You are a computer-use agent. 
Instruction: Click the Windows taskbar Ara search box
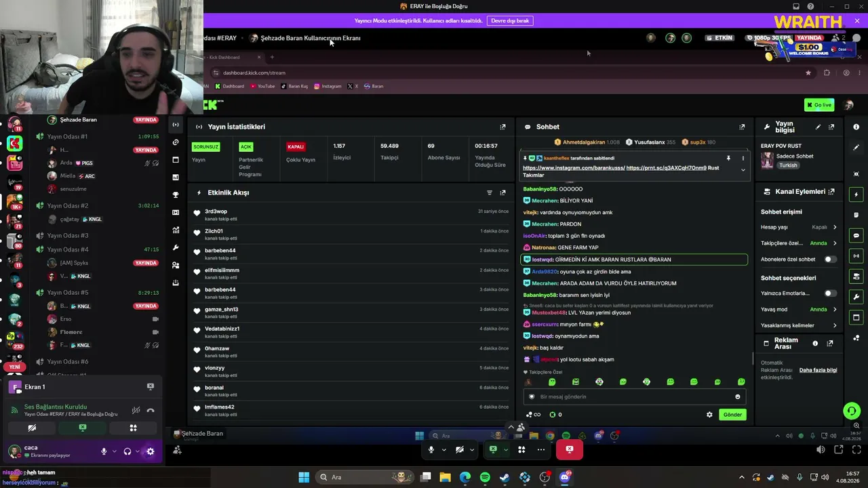click(x=365, y=477)
